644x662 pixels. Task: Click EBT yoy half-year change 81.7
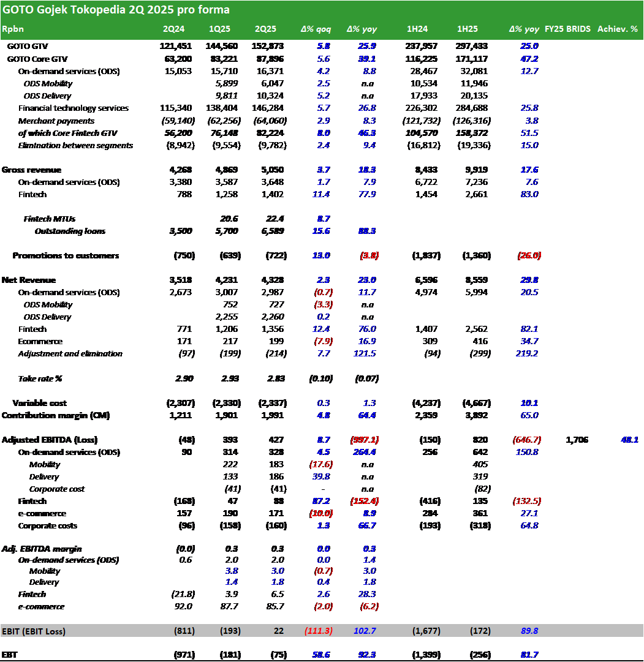529,655
